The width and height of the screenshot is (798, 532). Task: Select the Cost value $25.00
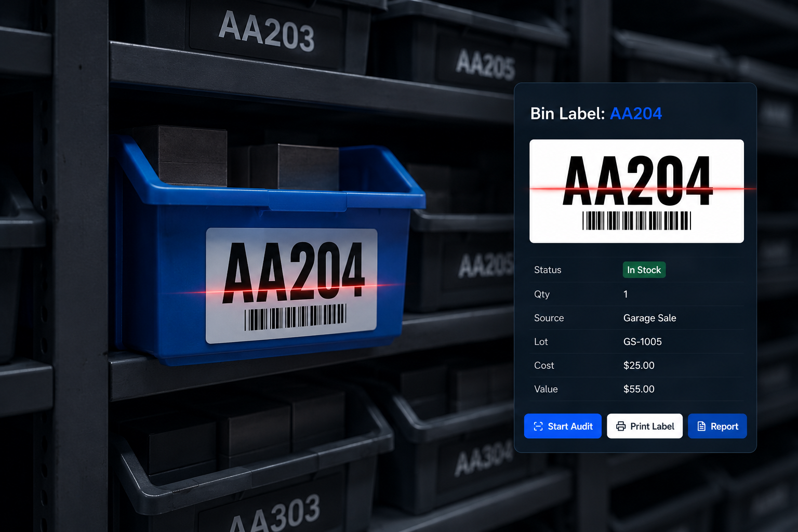pos(639,365)
